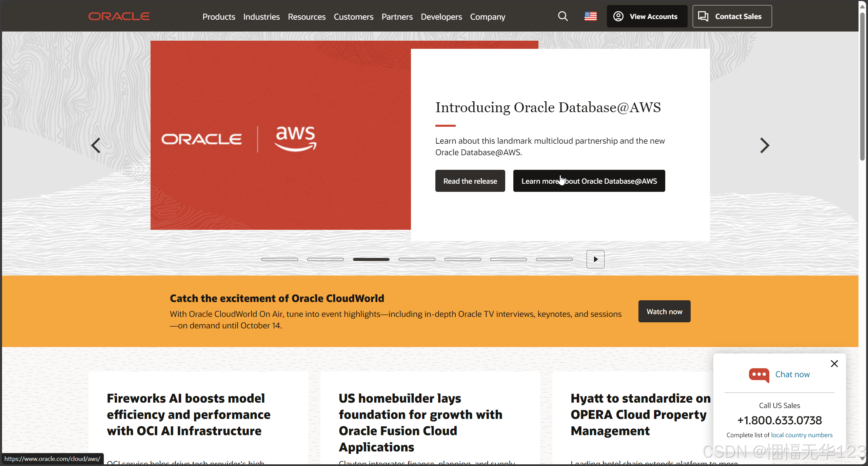Click the Watch now button

pos(664,311)
